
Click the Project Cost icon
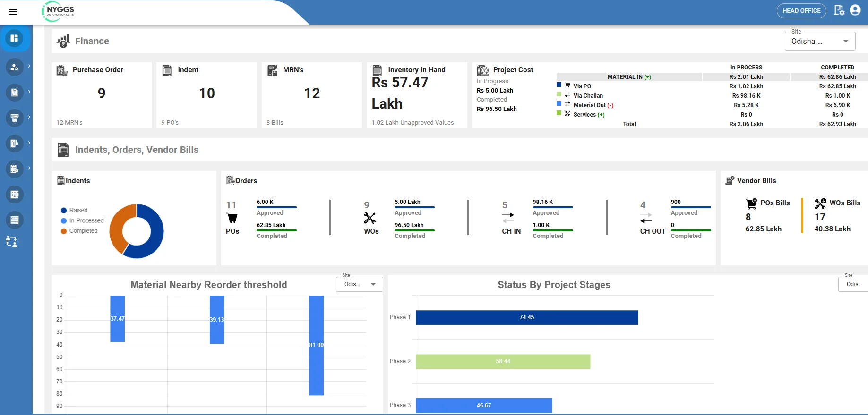pos(482,70)
